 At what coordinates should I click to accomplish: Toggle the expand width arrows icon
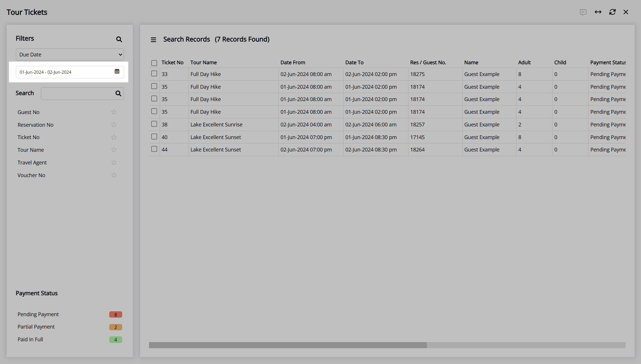pyautogui.click(x=598, y=12)
